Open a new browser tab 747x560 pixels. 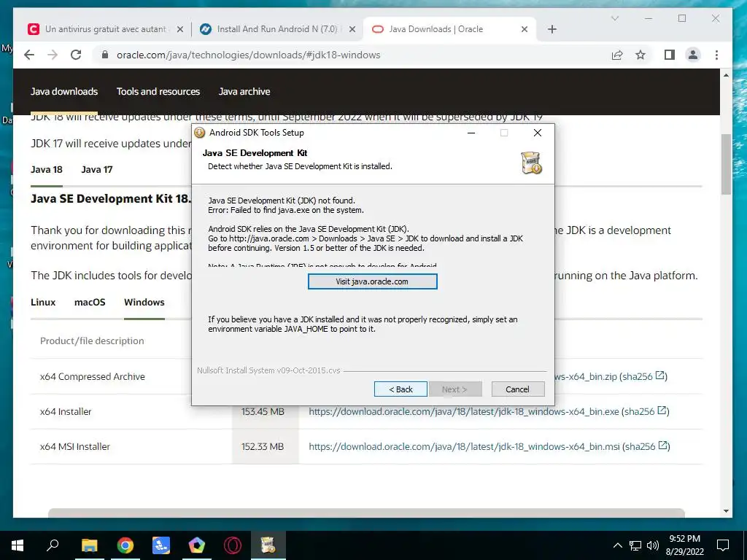point(551,29)
